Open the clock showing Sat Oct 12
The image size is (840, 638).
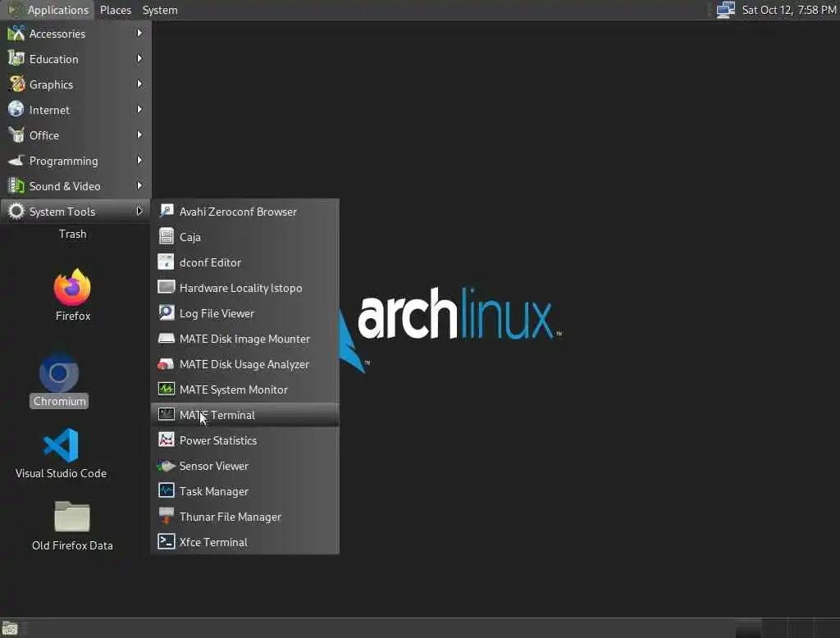(x=789, y=10)
